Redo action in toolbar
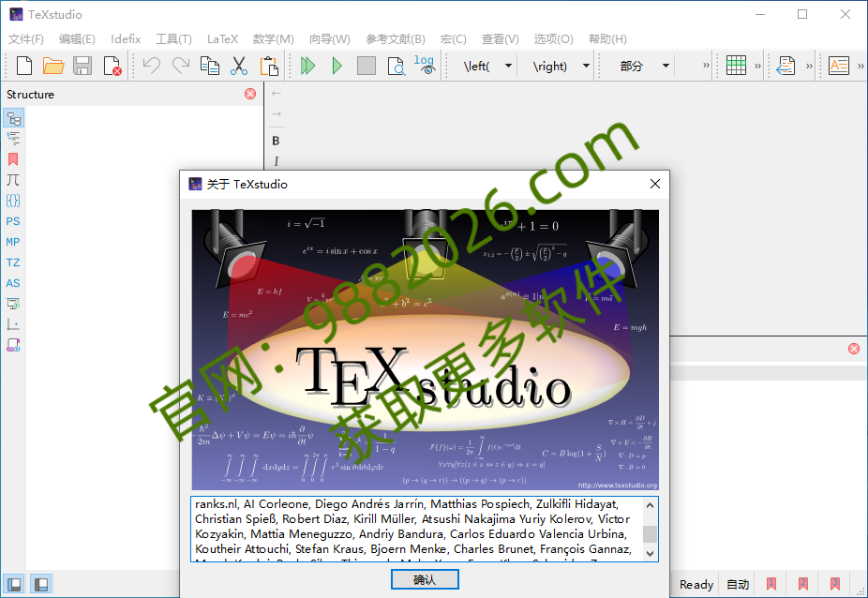Screen dimensions: 868x598 (181, 66)
